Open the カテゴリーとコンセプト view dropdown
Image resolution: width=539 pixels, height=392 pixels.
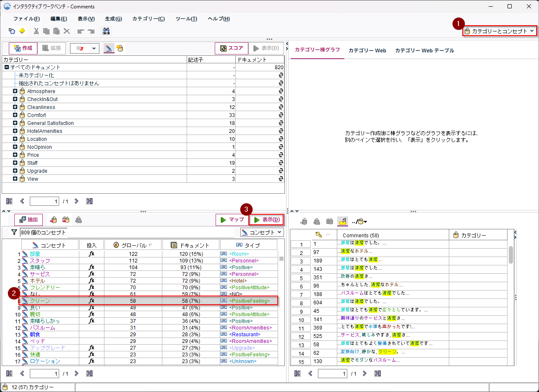tap(500, 31)
